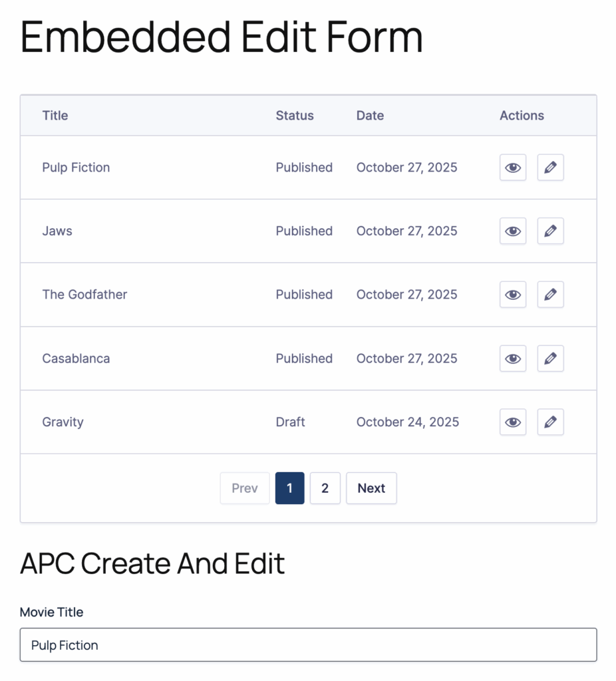This screenshot has width=616, height=681.
Task: Click the pencil icon for Gravity
Action: pos(550,422)
